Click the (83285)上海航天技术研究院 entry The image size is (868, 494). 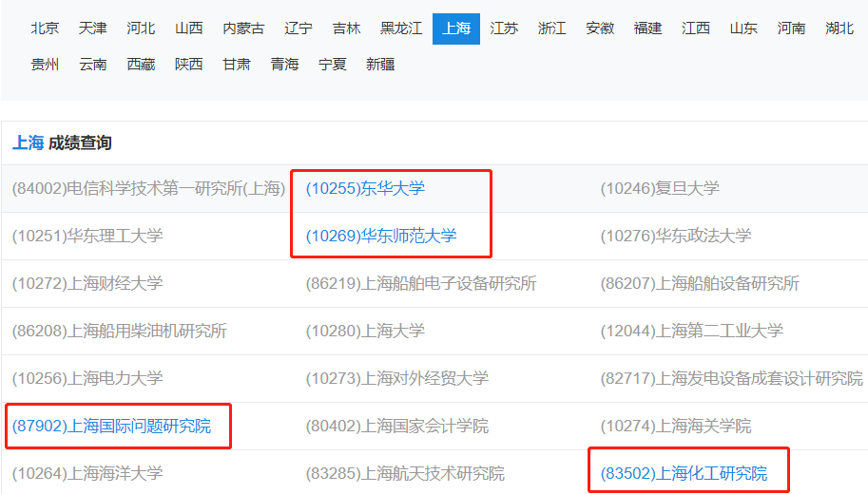(405, 473)
